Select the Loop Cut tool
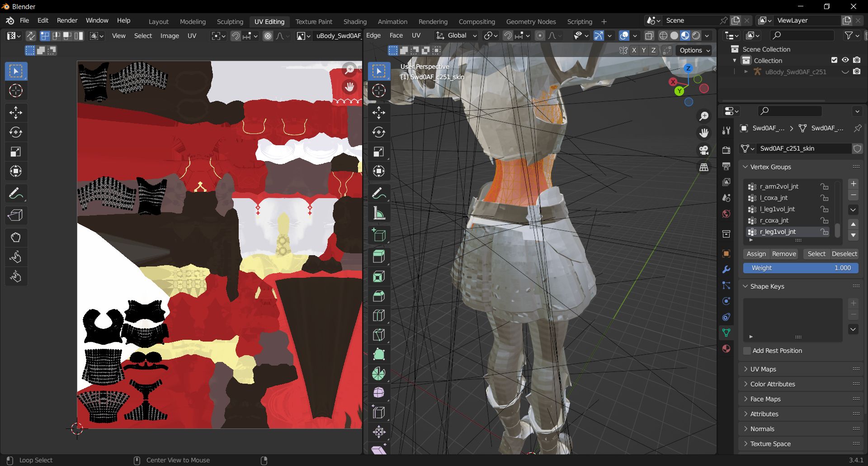868x466 pixels. pyautogui.click(x=379, y=315)
